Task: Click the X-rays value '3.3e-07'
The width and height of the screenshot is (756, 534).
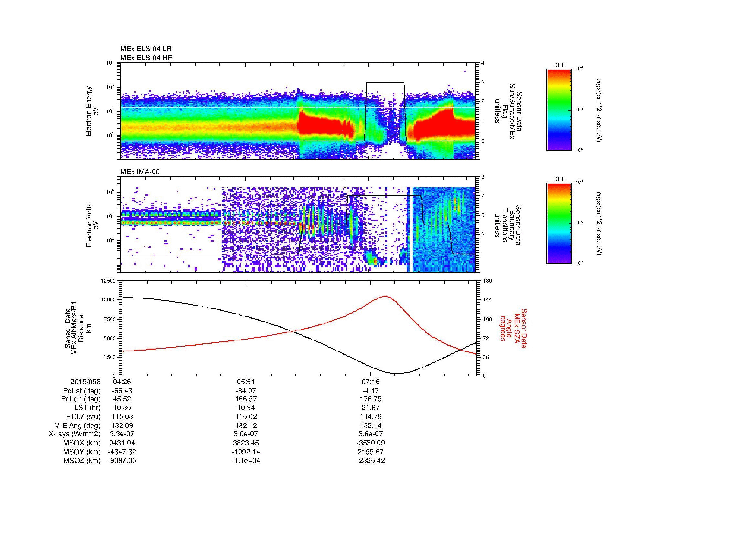Action: tap(122, 434)
